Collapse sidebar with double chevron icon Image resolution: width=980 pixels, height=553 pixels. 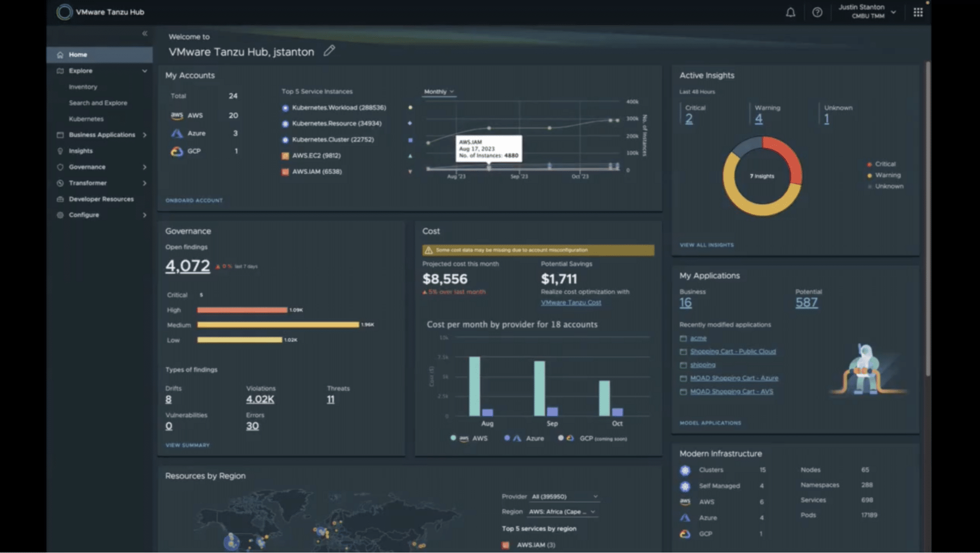click(145, 34)
